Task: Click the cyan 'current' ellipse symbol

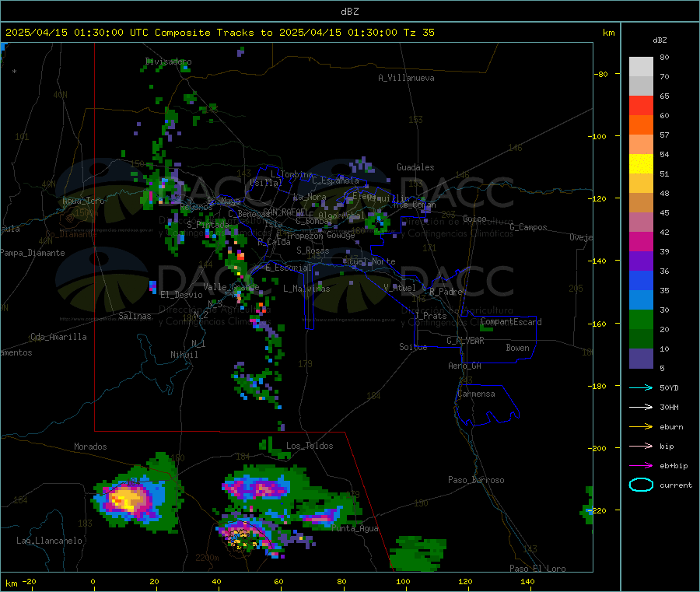Action: tap(641, 485)
